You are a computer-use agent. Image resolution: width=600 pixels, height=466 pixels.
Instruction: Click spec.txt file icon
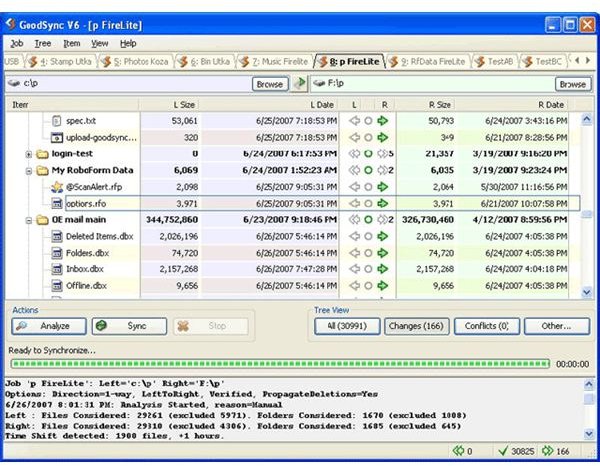pos(57,121)
